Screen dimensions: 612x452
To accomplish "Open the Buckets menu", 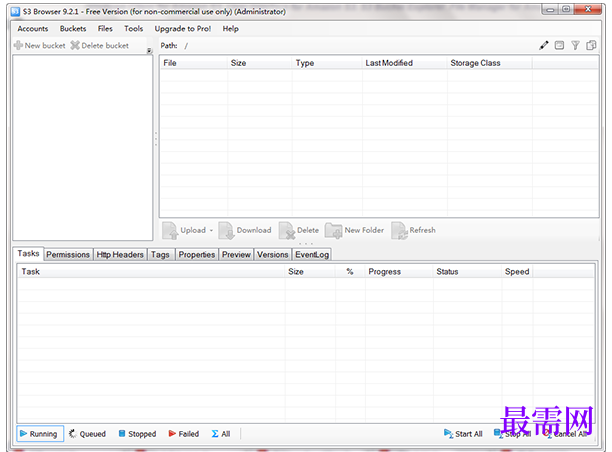I will pos(73,28).
